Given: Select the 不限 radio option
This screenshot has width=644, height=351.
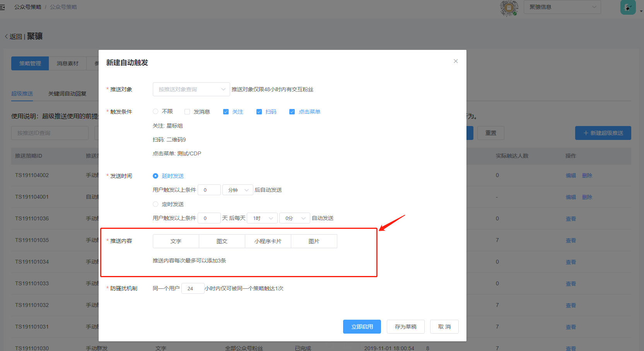Looking at the screenshot, I should coord(155,111).
